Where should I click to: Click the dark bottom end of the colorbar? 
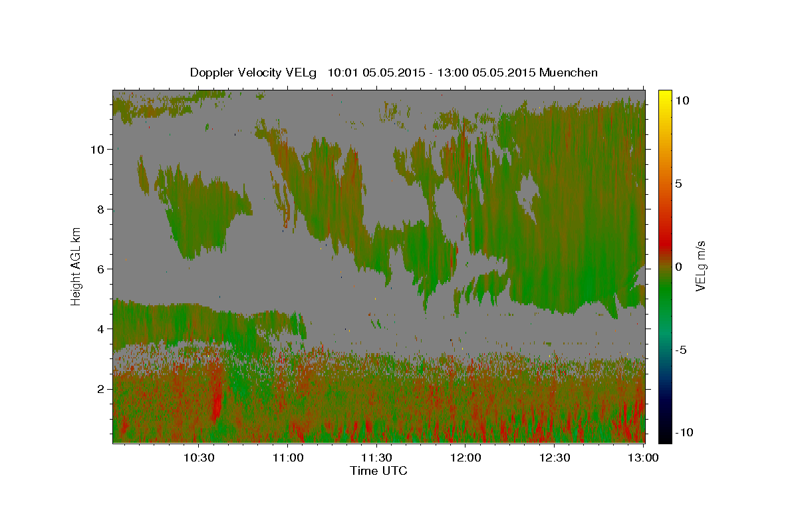664,431
